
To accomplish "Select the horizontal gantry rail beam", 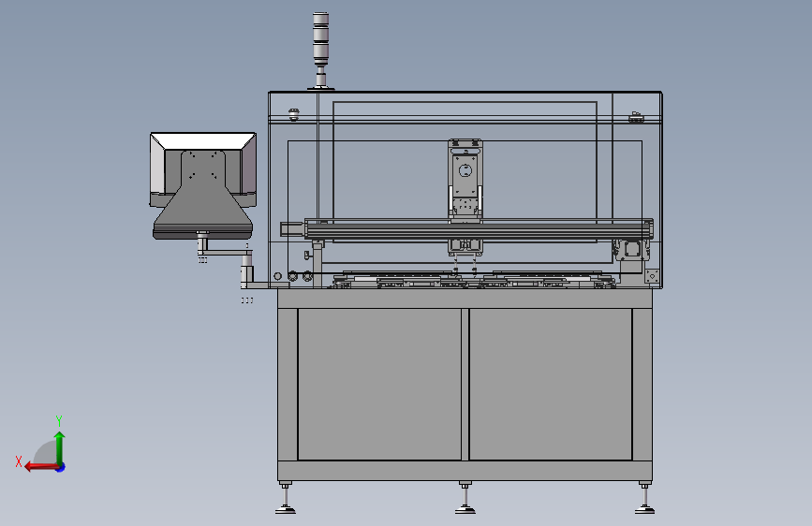I will click(479, 229).
